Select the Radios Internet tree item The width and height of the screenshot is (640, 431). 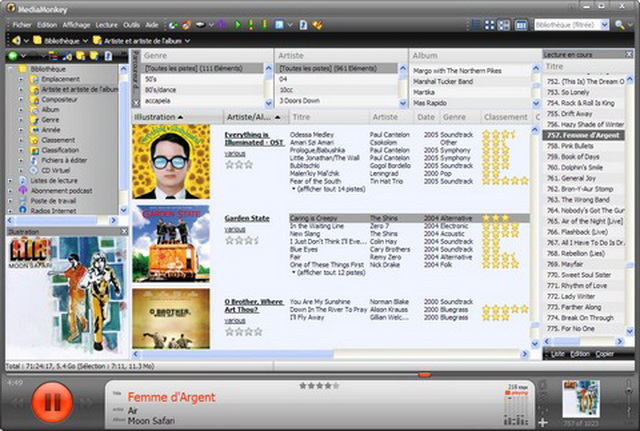click(x=53, y=211)
